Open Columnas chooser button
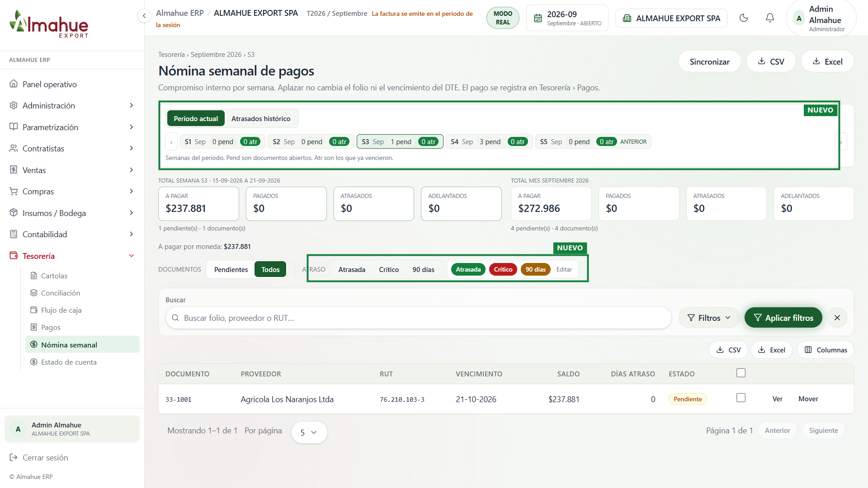 (x=826, y=350)
